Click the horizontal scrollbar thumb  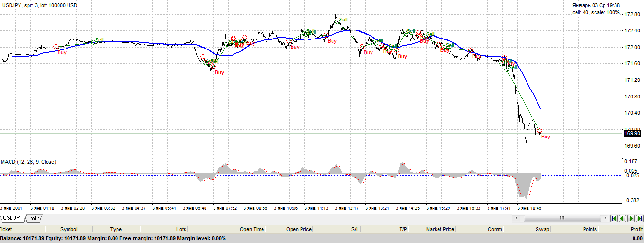[562, 218]
